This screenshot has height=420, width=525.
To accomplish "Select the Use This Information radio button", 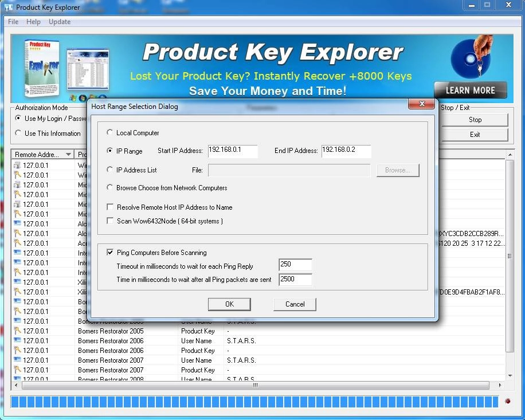I will (x=18, y=133).
